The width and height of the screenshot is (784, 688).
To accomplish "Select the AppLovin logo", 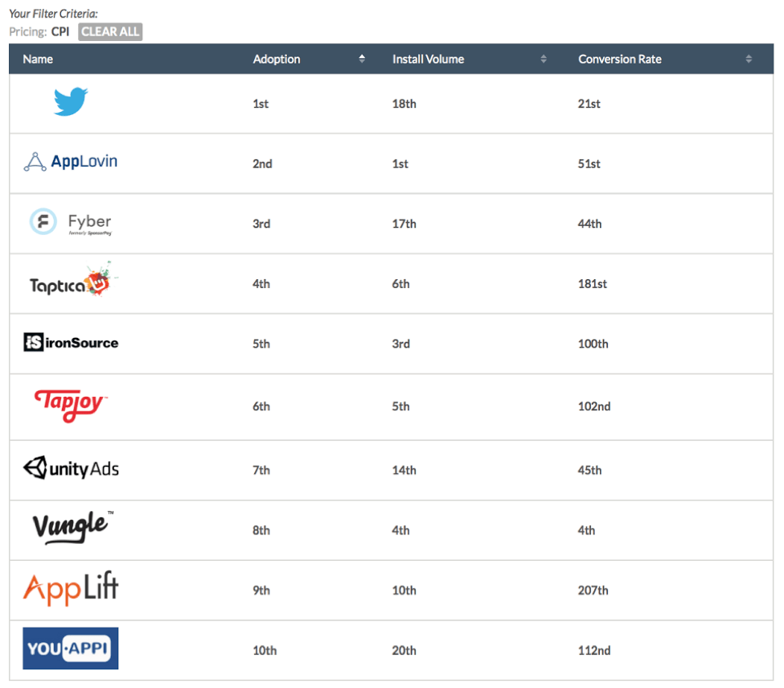I will [71, 161].
